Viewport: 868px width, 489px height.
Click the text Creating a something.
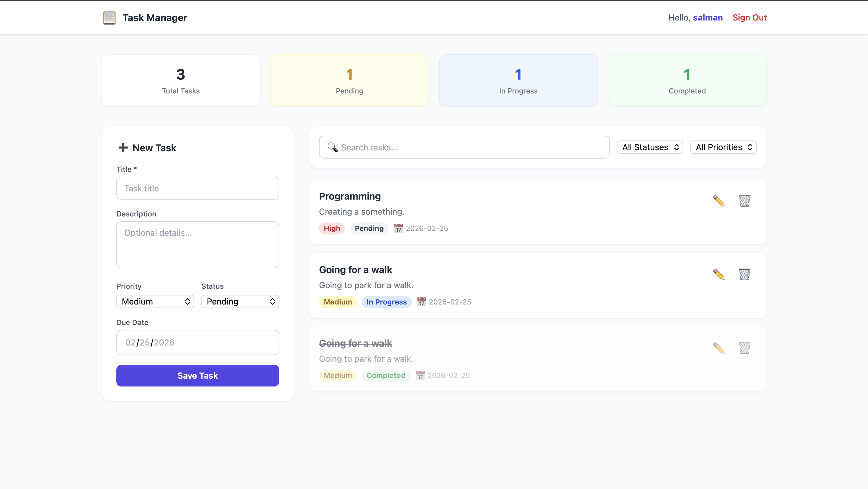361,212
